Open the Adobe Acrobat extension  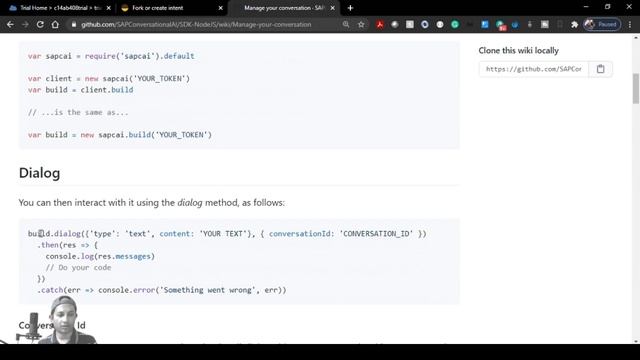[380, 24]
